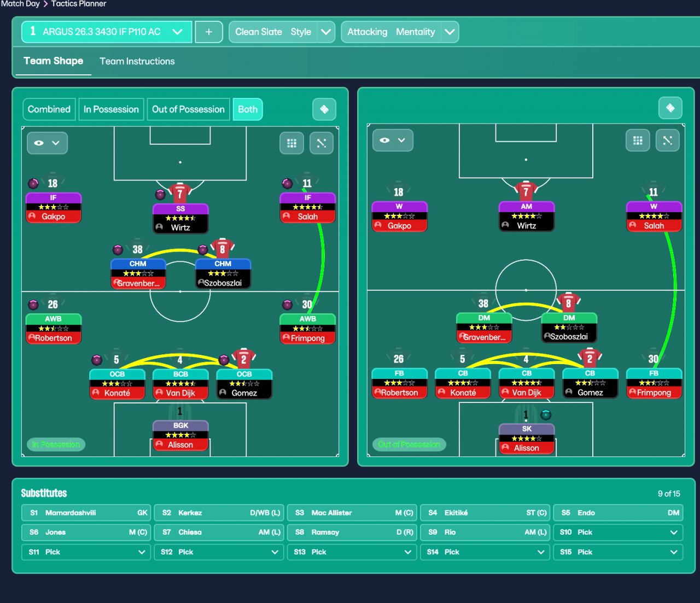Select substitute S3 Mac Allister
Image resolution: width=700 pixels, height=603 pixels.
[352, 513]
